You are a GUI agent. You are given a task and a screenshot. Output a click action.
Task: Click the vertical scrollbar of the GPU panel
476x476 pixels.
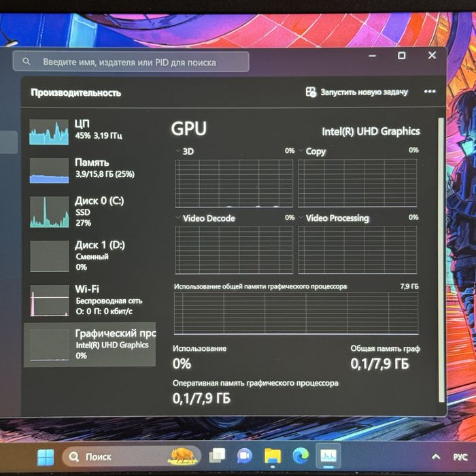[441, 260]
